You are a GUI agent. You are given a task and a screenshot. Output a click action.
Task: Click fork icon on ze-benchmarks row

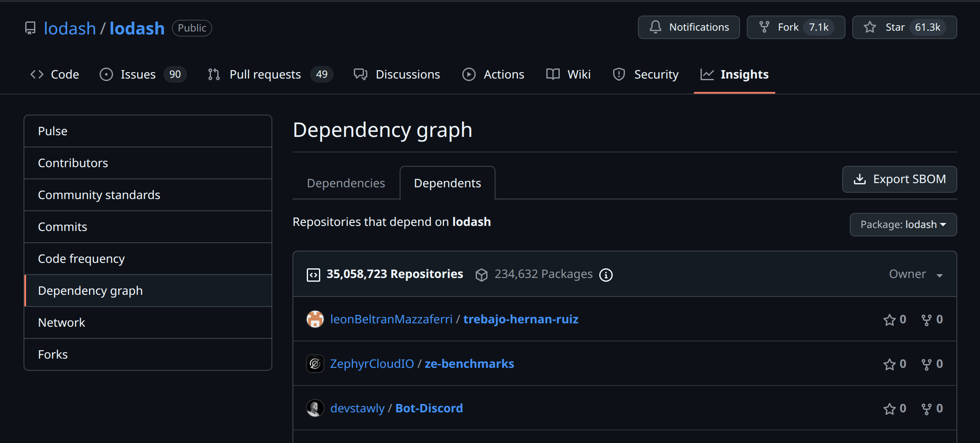926,364
